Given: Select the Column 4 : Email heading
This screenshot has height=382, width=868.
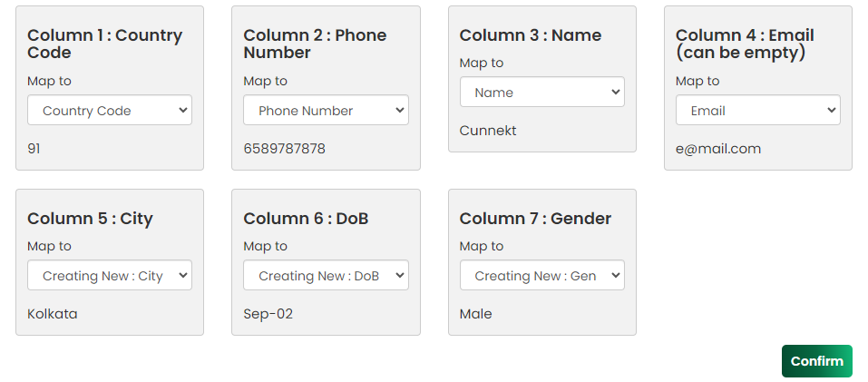Looking at the screenshot, I should pos(745,44).
